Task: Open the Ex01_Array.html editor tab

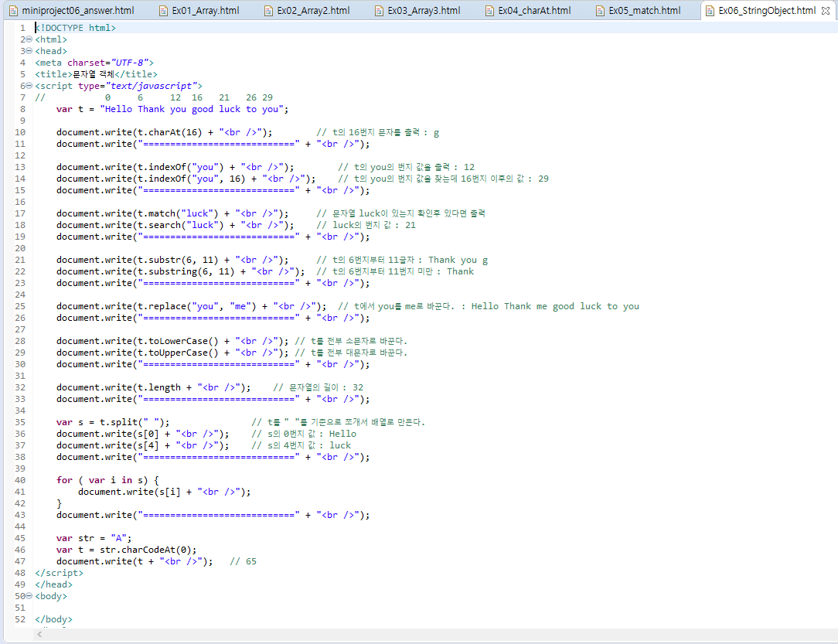Action: 199,10
